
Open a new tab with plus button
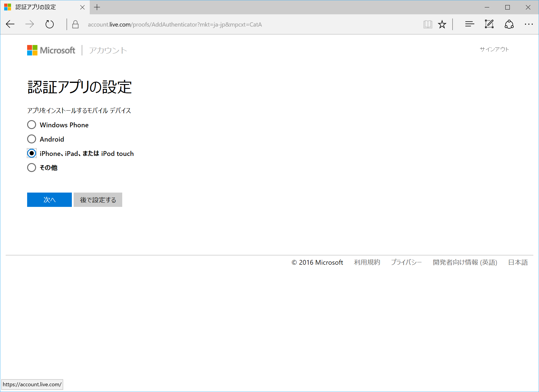[97, 7]
